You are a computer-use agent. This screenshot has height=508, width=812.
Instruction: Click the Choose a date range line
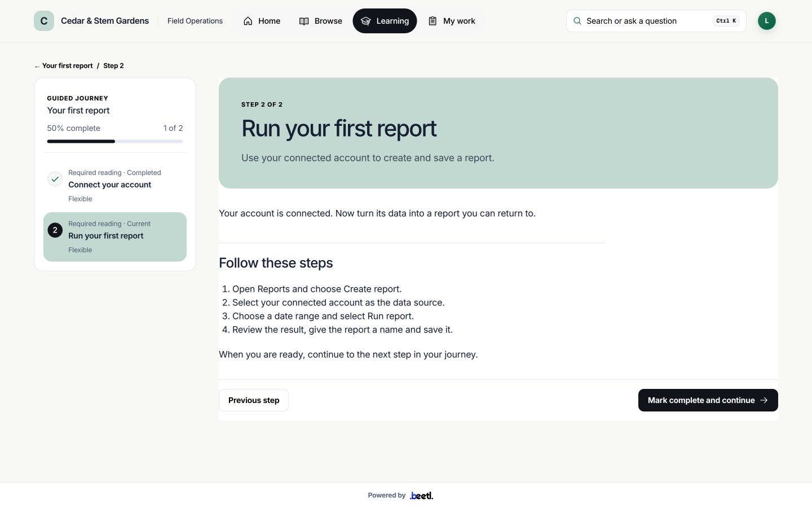(323, 316)
